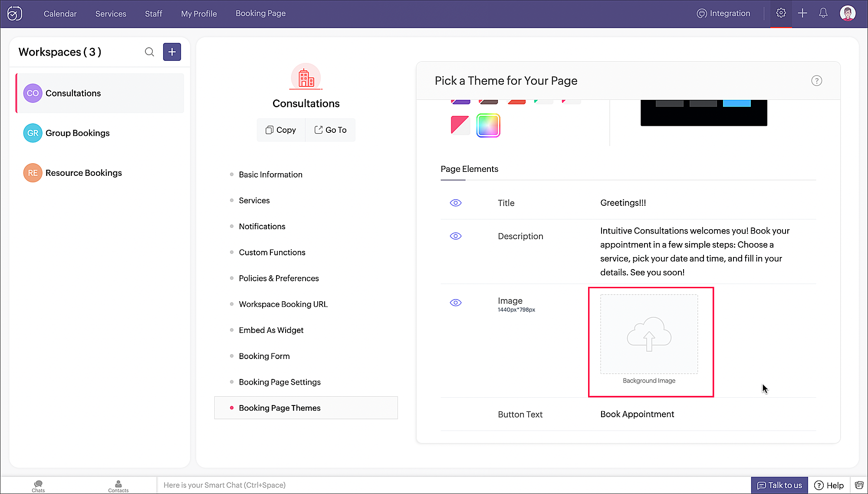Click the Copy button
The width and height of the screenshot is (868, 494).
pyautogui.click(x=281, y=130)
